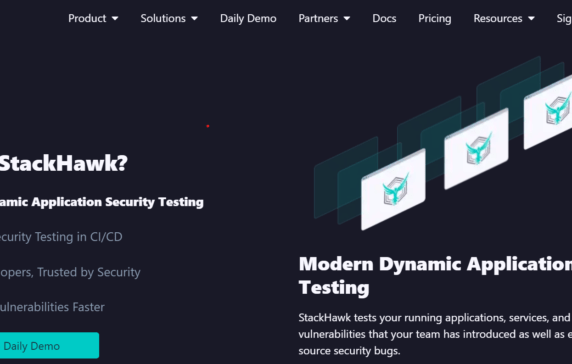Expand the Solutions dropdown arrow

(x=194, y=18)
